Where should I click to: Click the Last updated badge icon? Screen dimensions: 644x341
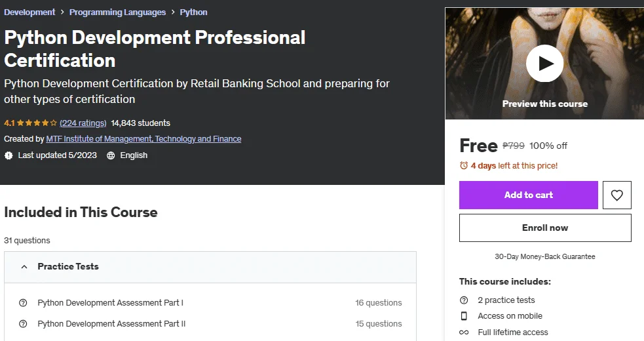pyautogui.click(x=9, y=155)
